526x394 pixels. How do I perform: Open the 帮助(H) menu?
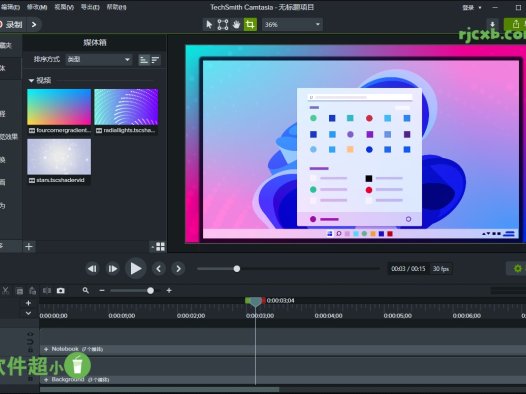pyautogui.click(x=116, y=7)
